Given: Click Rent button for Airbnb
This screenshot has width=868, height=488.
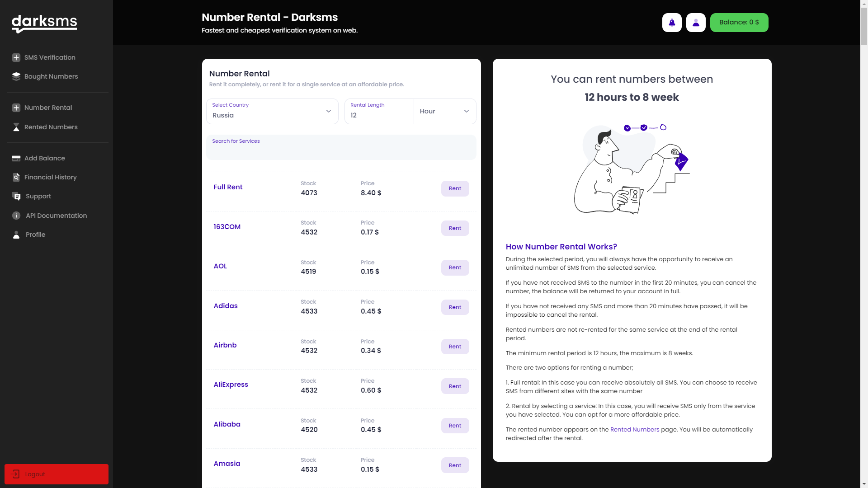Looking at the screenshot, I should (455, 347).
